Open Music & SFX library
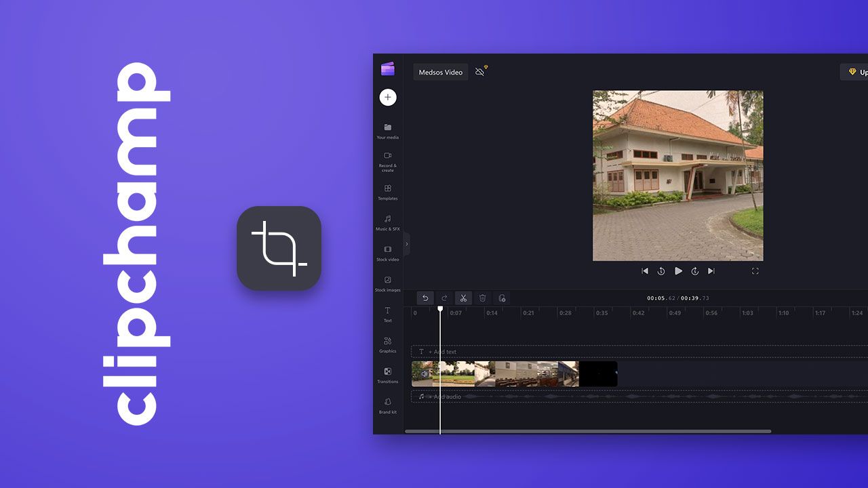Screen dimensions: 868x488 [x=388, y=222]
